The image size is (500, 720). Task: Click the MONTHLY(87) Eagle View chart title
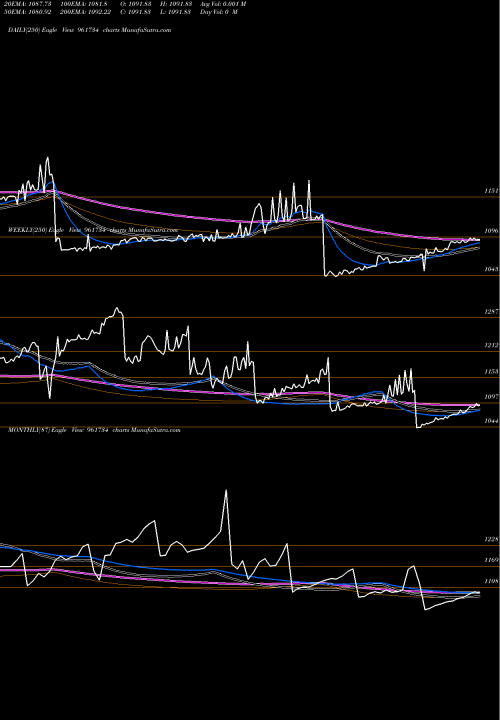[94, 430]
